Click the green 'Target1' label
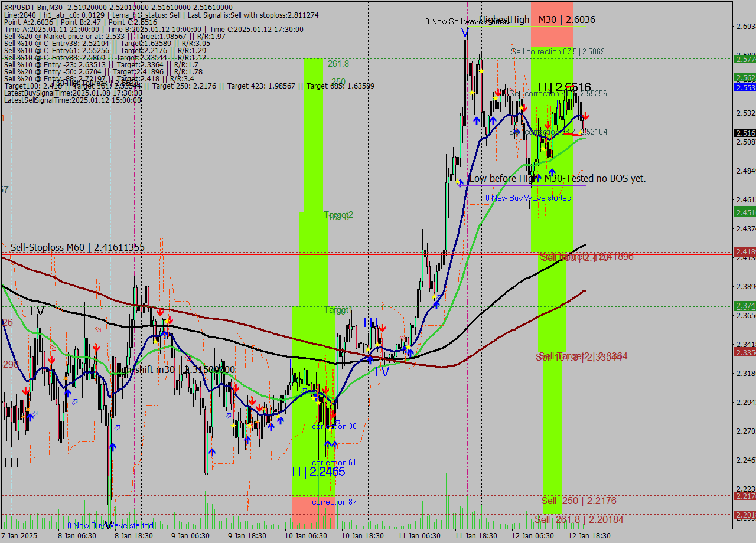756x543 pixels. point(338,310)
